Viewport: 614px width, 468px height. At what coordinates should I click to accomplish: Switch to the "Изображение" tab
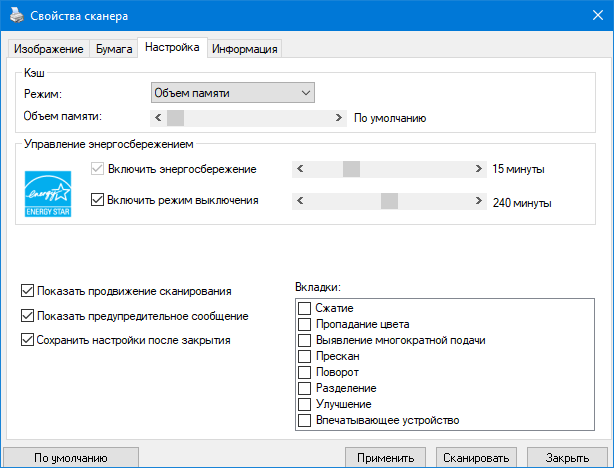coord(47,49)
